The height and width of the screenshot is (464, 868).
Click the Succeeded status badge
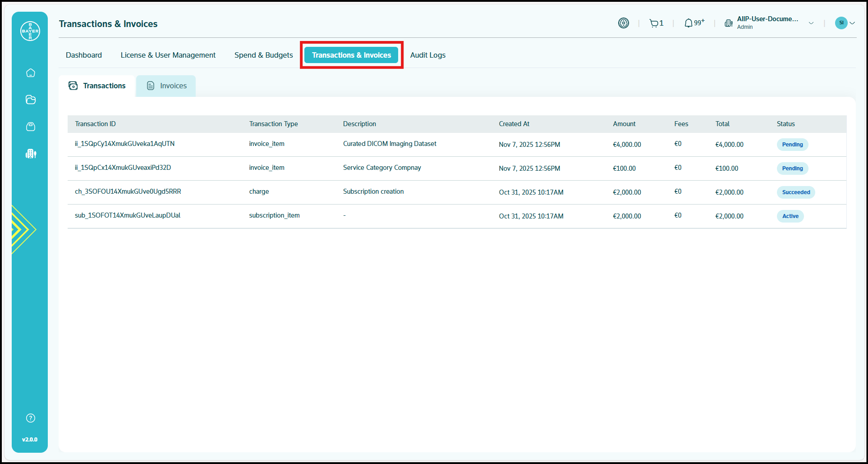click(795, 192)
